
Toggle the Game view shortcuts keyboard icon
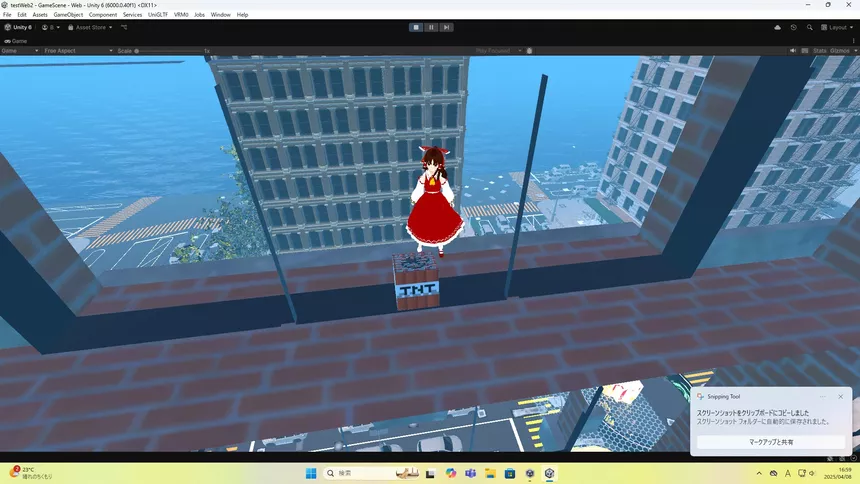coord(805,50)
